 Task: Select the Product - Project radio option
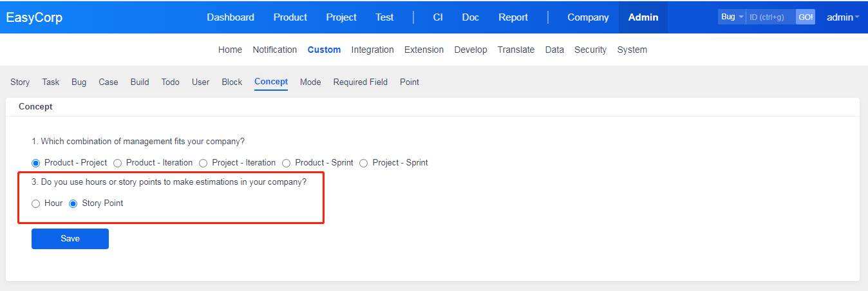36,163
